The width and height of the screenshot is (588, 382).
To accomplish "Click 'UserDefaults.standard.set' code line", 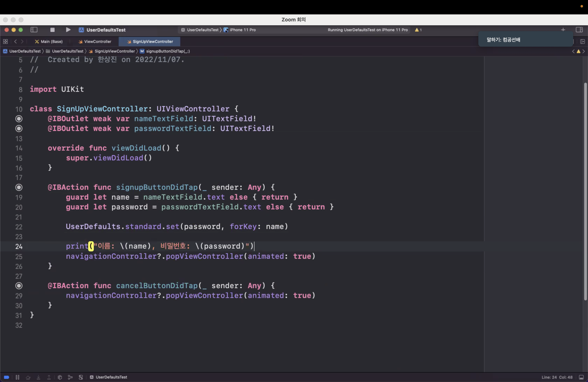I will [x=177, y=226].
